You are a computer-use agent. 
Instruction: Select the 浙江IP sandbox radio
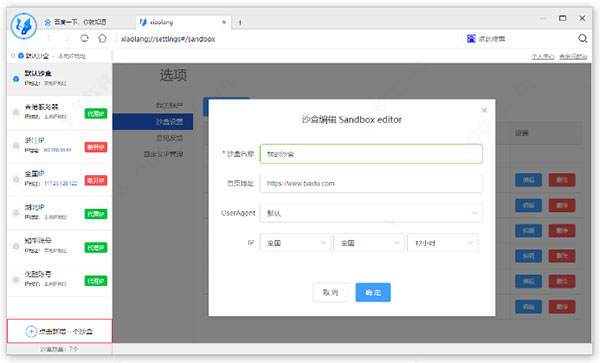click(x=16, y=146)
